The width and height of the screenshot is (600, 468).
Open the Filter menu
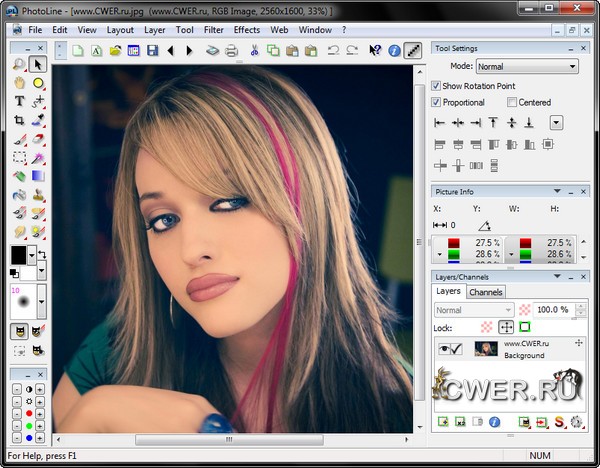(213, 30)
